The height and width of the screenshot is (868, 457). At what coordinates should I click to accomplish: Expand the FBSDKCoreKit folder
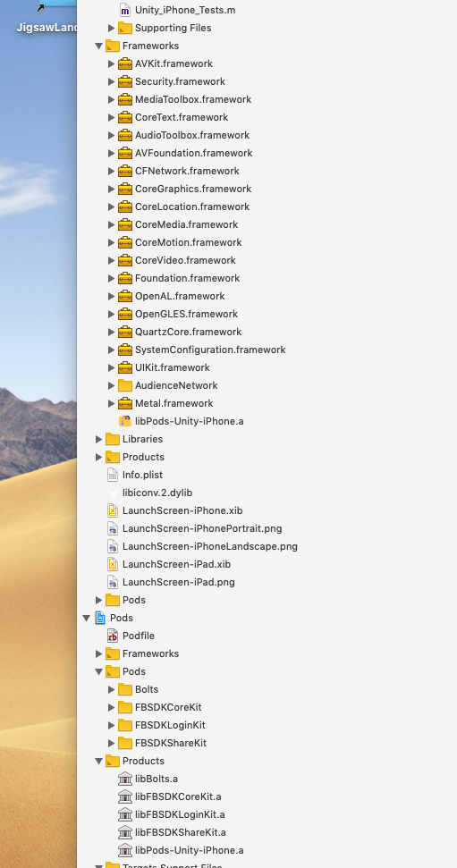coord(111,707)
